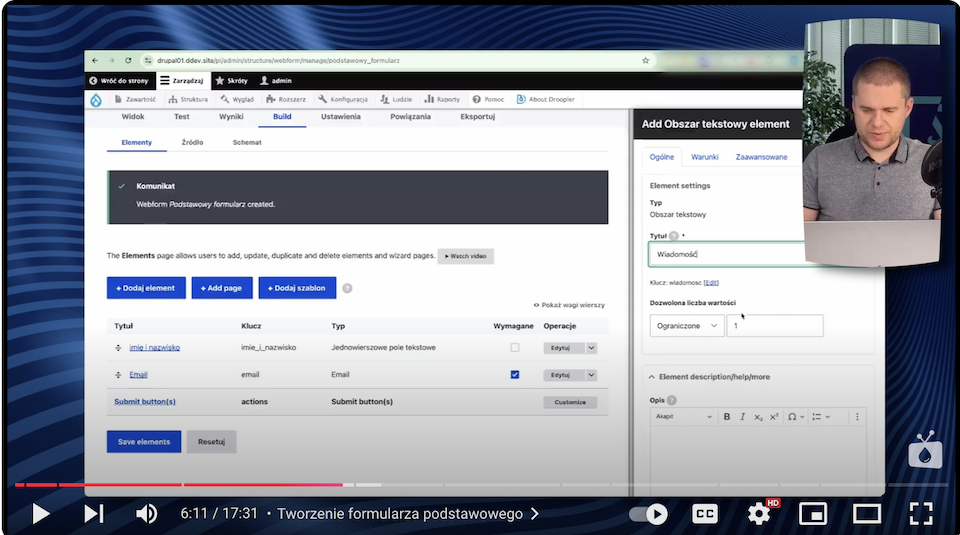Click the Watch video button
Screen dimensions: 960x535
(x=465, y=256)
